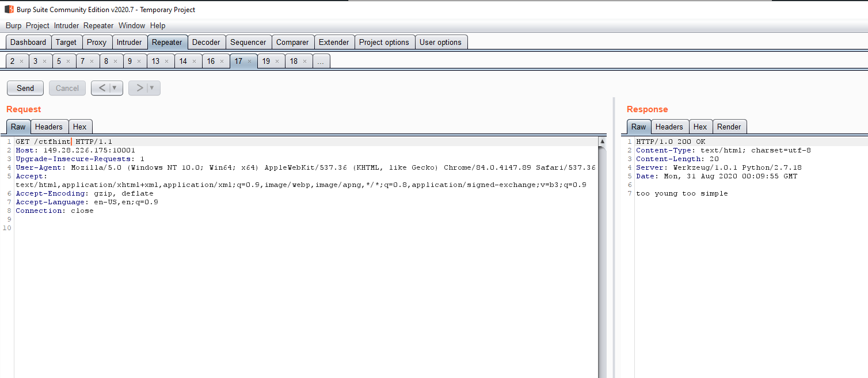Image resolution: width=868 pixels, height=378 pixels.
Task: Close Repeater tab 17
Action: [249, 62]
